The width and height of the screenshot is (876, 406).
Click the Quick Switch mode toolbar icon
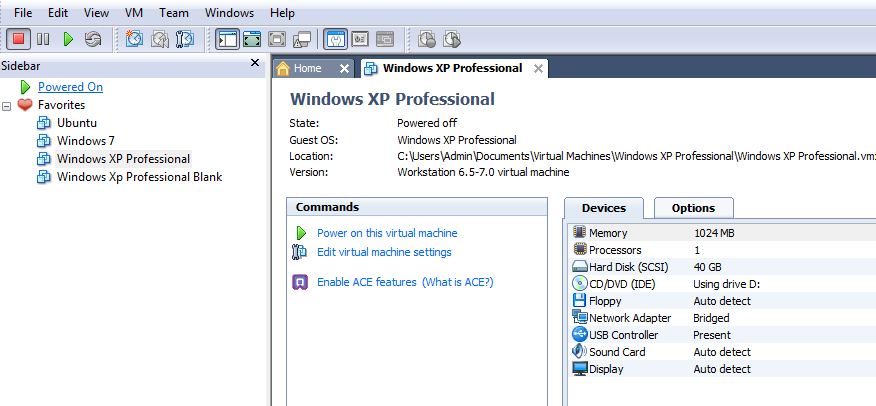pyautogui.click(x=252, y=39)
